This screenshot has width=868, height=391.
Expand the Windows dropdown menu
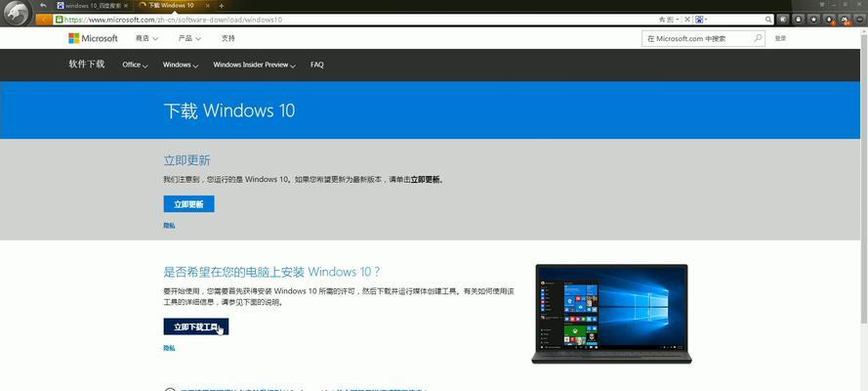tap(181, 65)
